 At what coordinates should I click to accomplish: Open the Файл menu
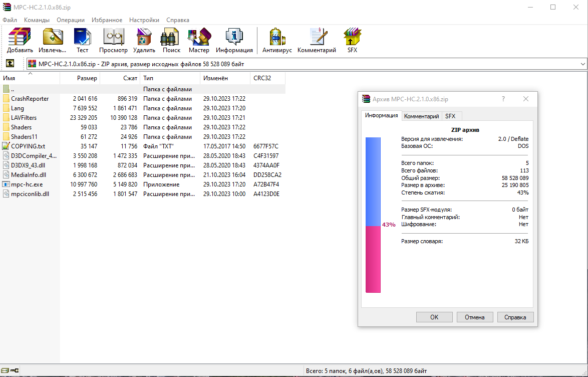(x=10, y=20)
